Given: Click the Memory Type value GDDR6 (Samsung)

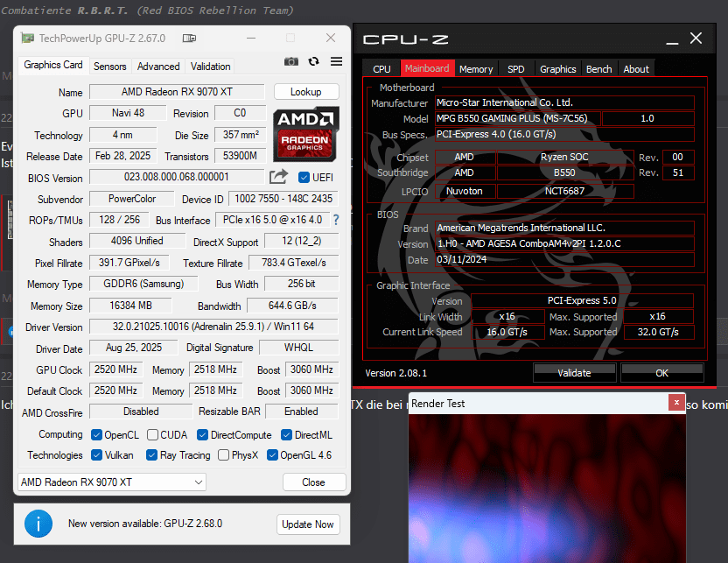Looking at the screenshot, I should pos(143,284).
